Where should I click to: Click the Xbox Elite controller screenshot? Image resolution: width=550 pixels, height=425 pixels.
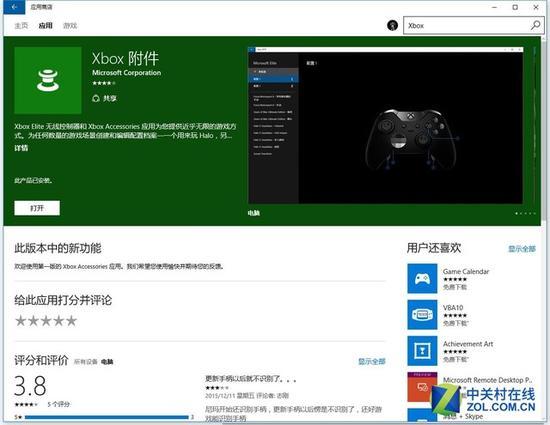(x=385, y=125)
